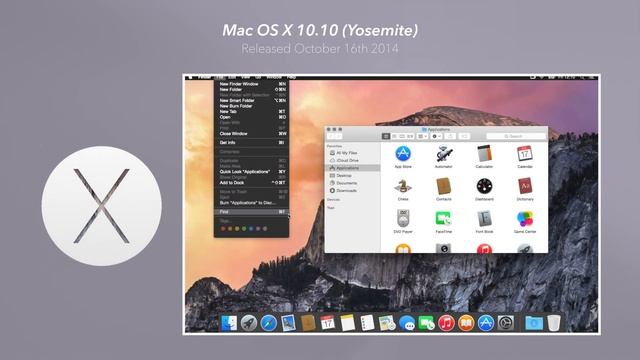Open the Action gear dropdown

[x=436, y=136]
